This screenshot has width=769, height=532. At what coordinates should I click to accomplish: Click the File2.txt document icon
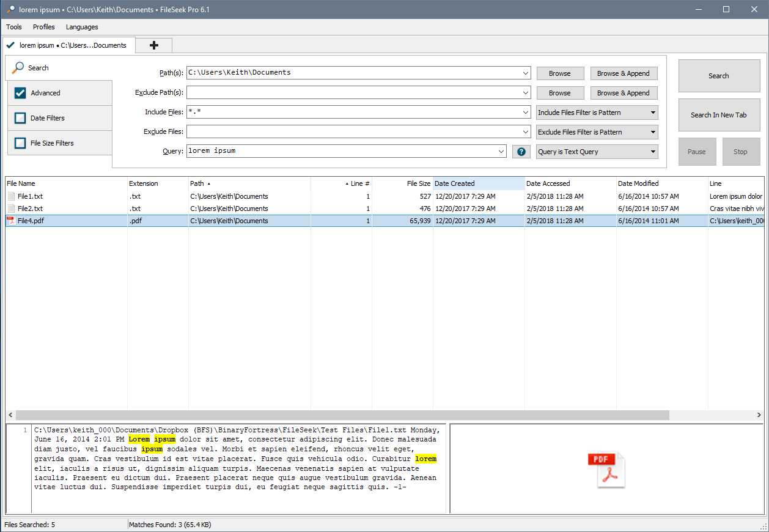click(x=11, y=209)
